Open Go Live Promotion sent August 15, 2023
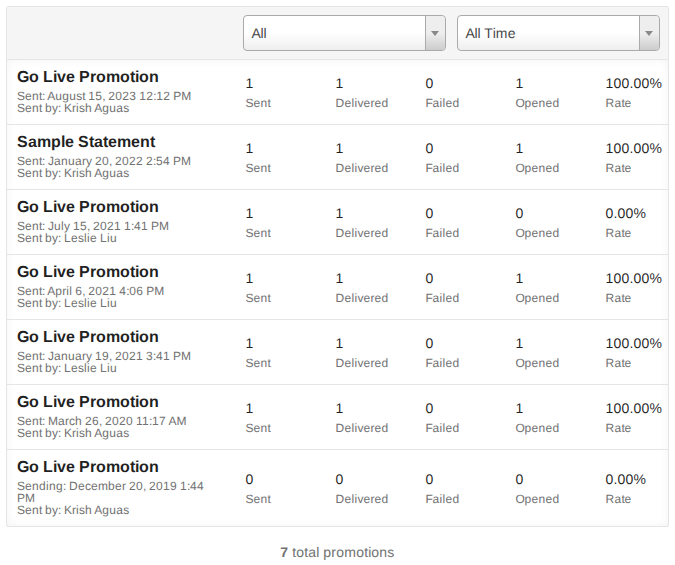The width and height of the screenshot is (675, 565). [x=88, y=77]
